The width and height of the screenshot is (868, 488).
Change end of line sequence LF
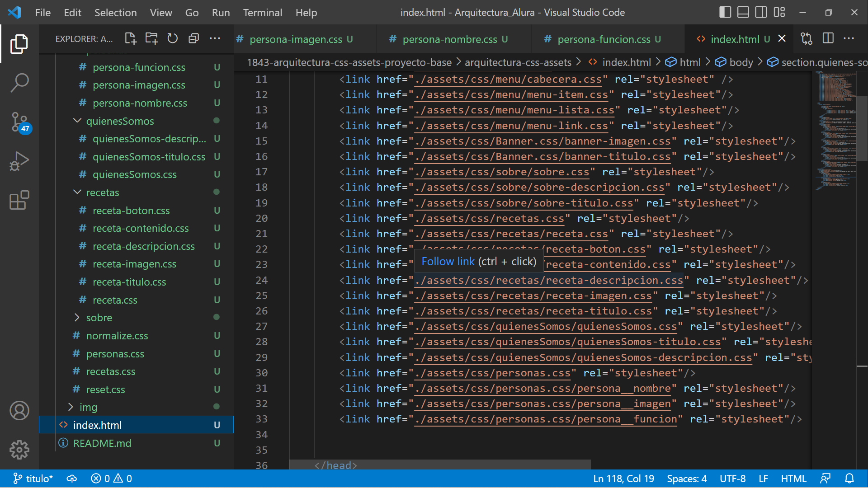click(763, 479)
